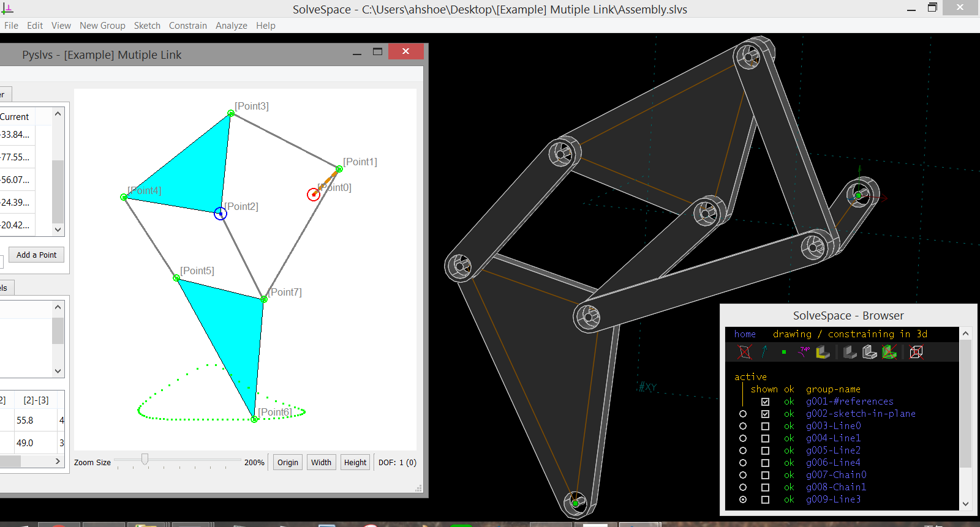980x527 pixels.
Task: Enable shown checkbox for g007-Chain0
Action: click(x=766, y=475)
